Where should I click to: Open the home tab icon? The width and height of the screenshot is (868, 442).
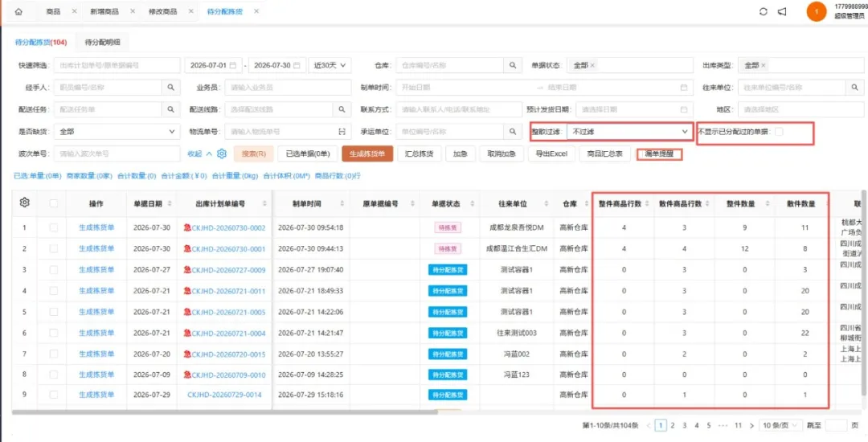(18, 11)
